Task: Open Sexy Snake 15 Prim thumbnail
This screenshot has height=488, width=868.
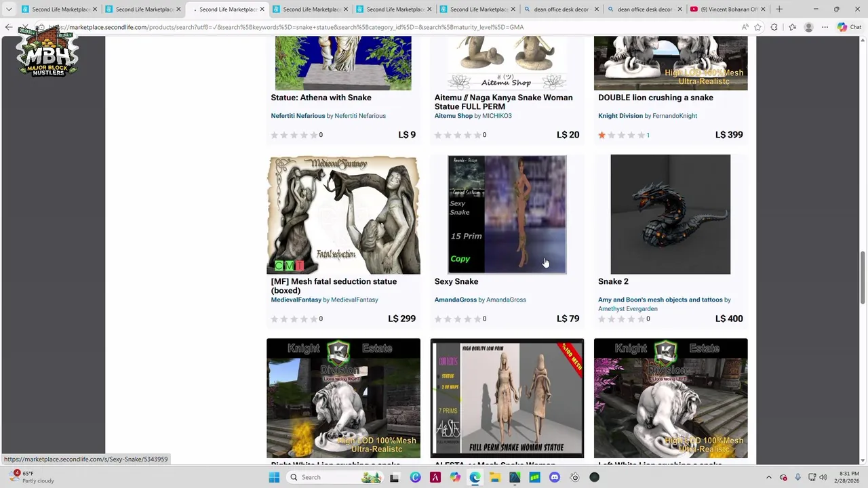Action: (x=507, y=214)
